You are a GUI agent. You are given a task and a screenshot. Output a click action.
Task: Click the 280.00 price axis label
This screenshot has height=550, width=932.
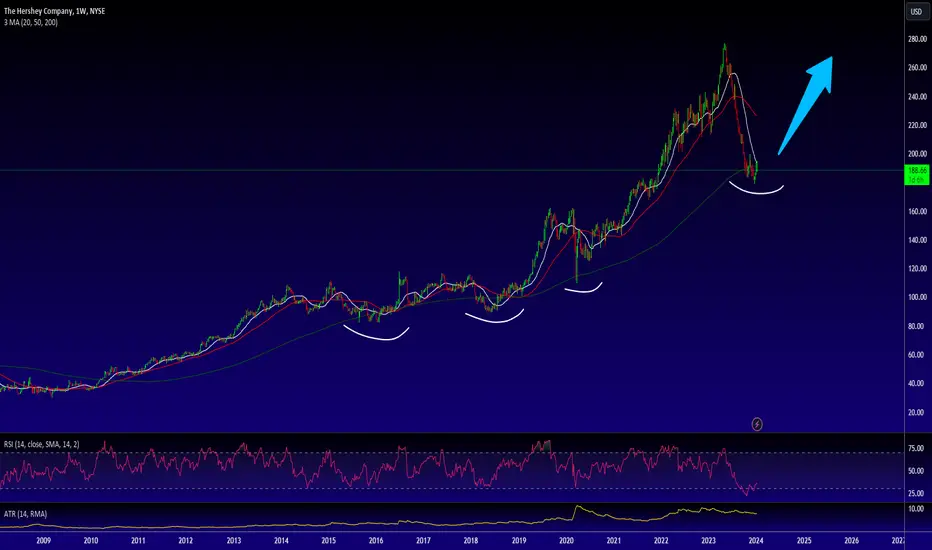point(917,39)
